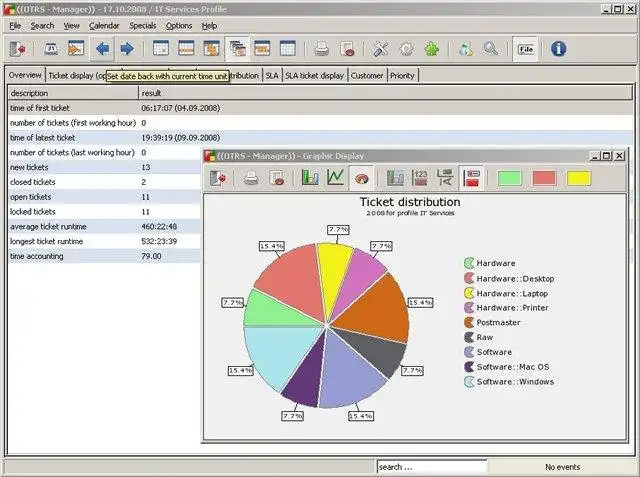Toggle the 123 value labels icon
The image size is (640, 477).
[x=420, y=178]
